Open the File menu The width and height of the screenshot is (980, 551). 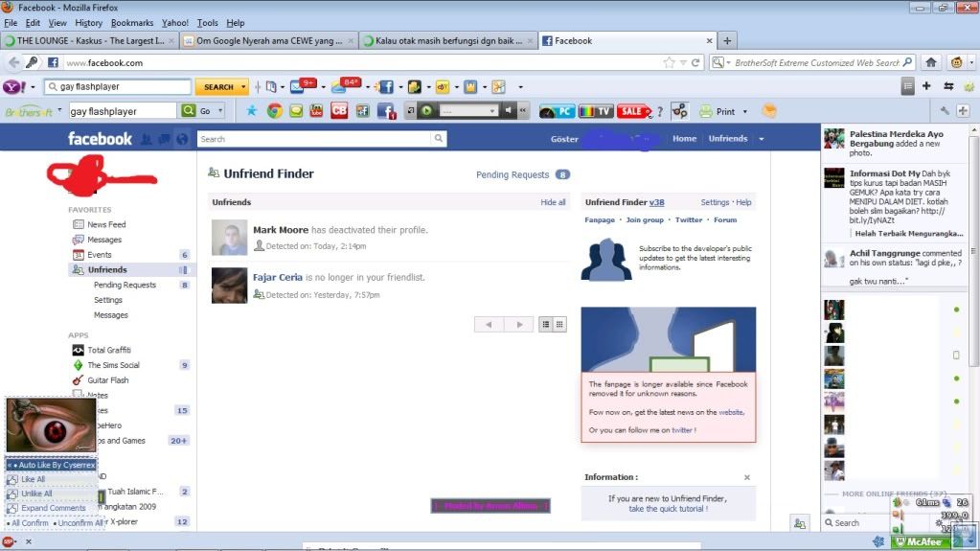11,22
